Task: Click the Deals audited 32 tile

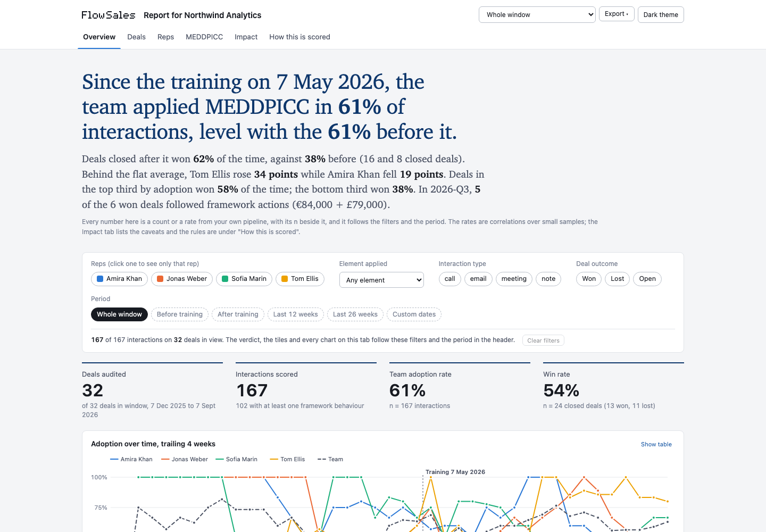Action: (152, 390)
